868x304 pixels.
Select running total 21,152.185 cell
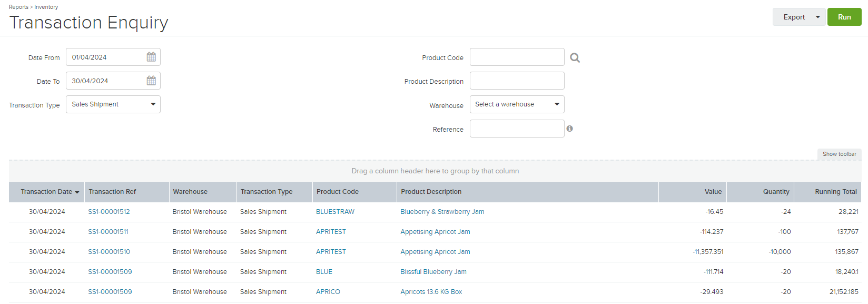pos(844,292)
